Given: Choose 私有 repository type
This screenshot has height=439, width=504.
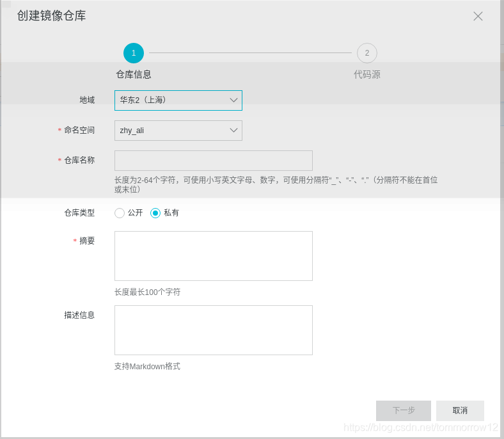Looking at the screenshot, I should [x=155, y=213].
